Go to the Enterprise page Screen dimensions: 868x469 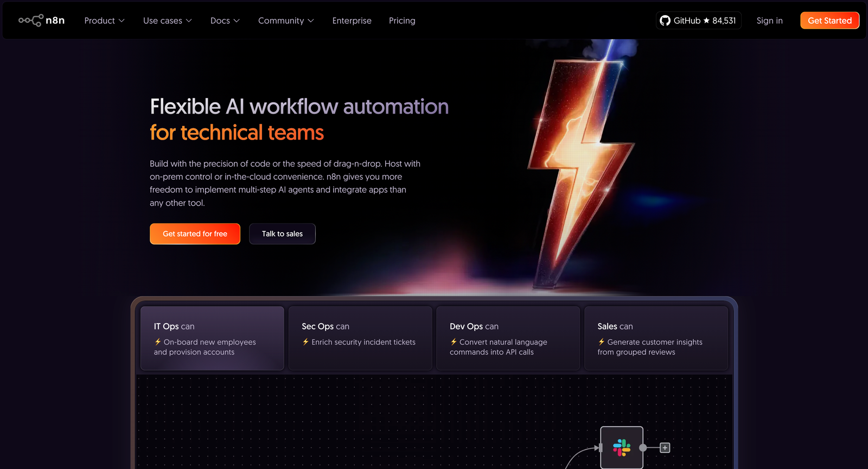click(x=352, y=21)
